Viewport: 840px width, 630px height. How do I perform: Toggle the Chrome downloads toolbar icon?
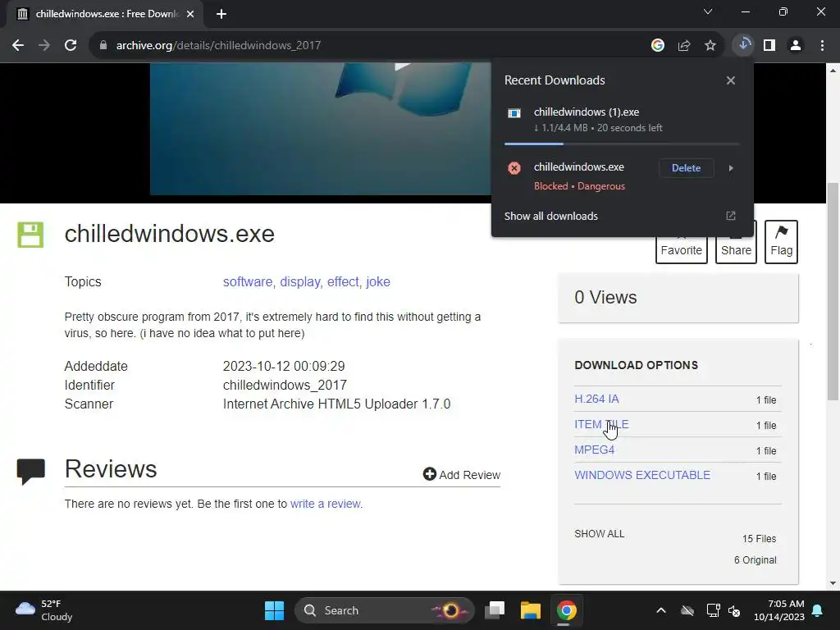pos(743,45)
